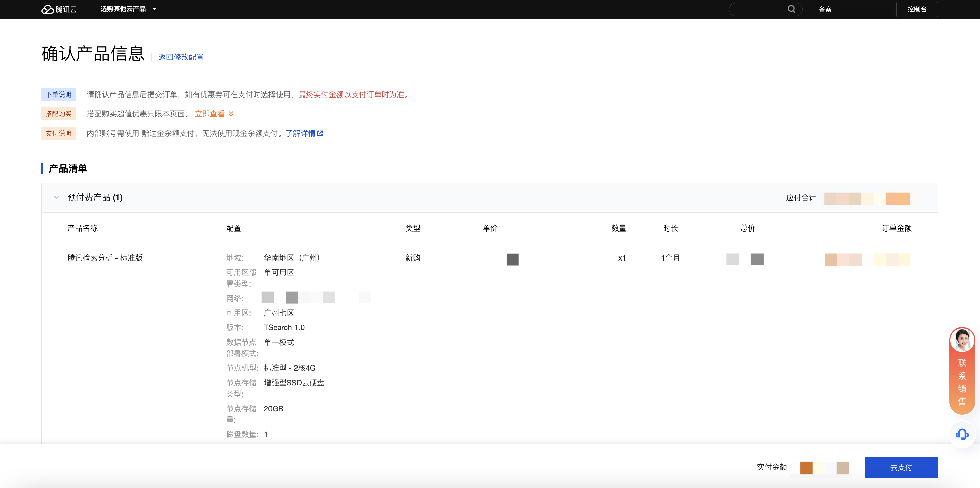Open the 了解详情 link
The width and height of the screenshot is (980, 488).
pyautogui.click(x=300, y=133)
